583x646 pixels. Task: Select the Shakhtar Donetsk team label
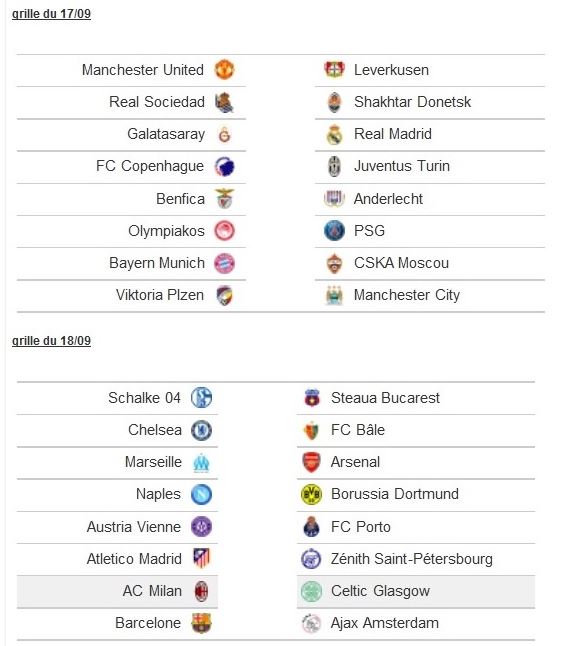(412, 102)
